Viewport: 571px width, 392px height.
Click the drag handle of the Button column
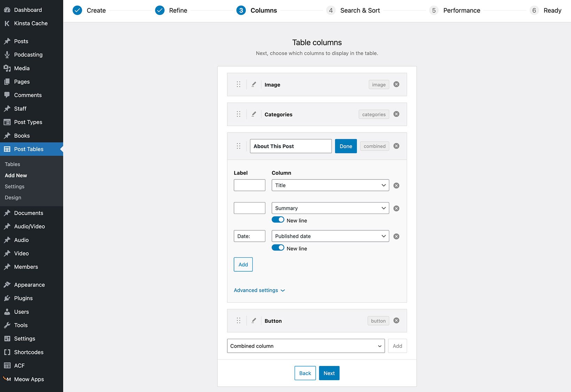coord(238,320)
